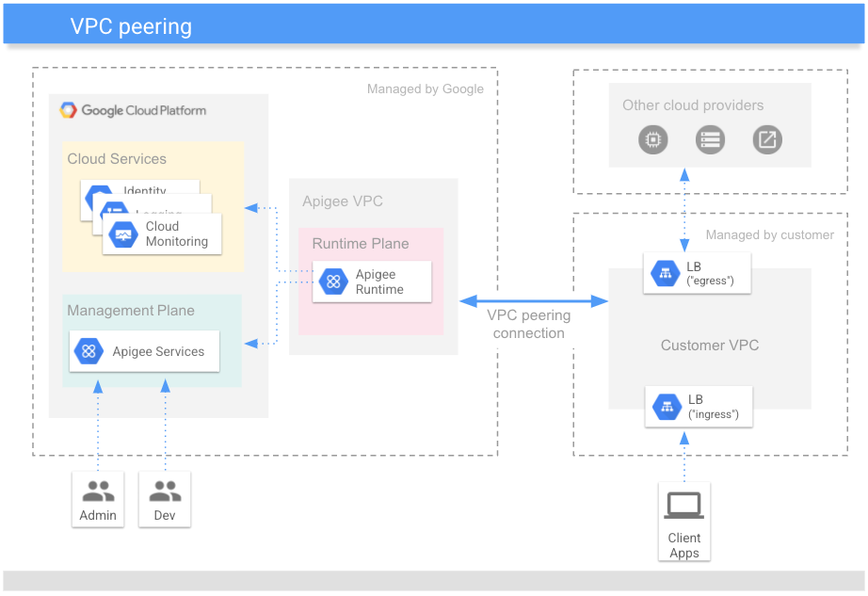Click the Apigee Services icon in Management Plane

tap(88, 351)
